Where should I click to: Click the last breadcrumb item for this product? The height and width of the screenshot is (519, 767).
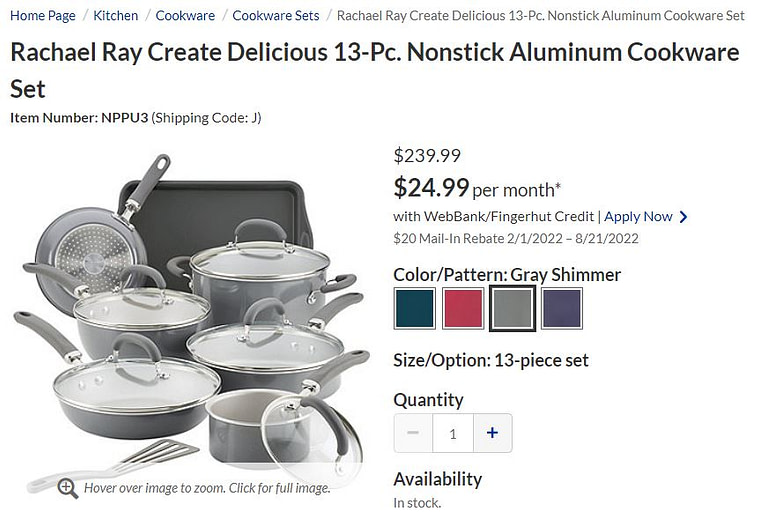[540, 16]
